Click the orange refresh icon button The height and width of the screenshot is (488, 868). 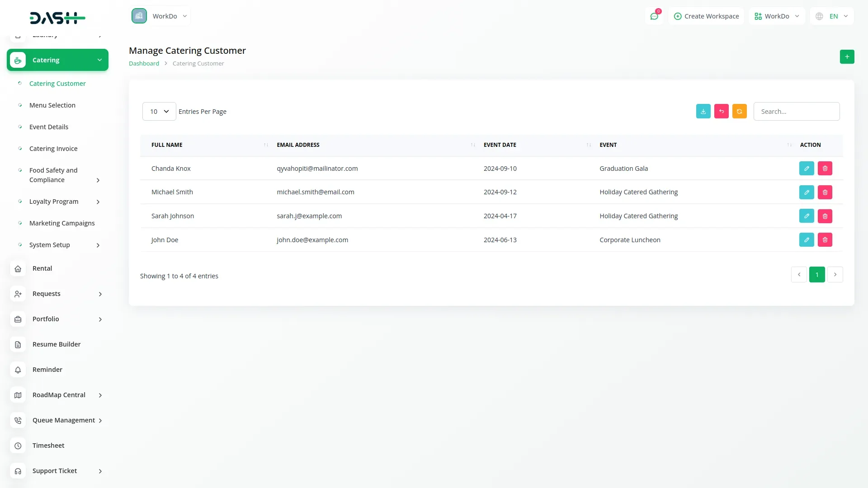(x=739, y=112)
